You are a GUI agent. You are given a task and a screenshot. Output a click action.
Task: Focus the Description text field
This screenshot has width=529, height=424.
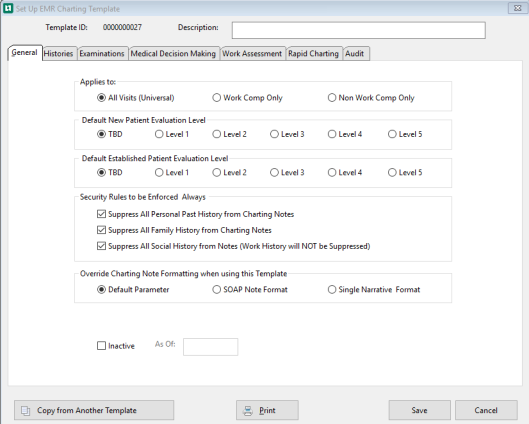point(359,30)
